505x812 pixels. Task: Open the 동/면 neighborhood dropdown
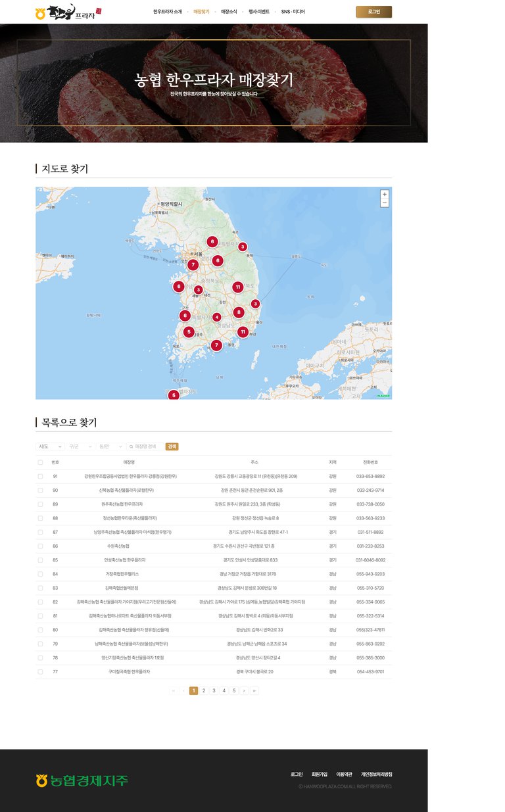point(110,446)
